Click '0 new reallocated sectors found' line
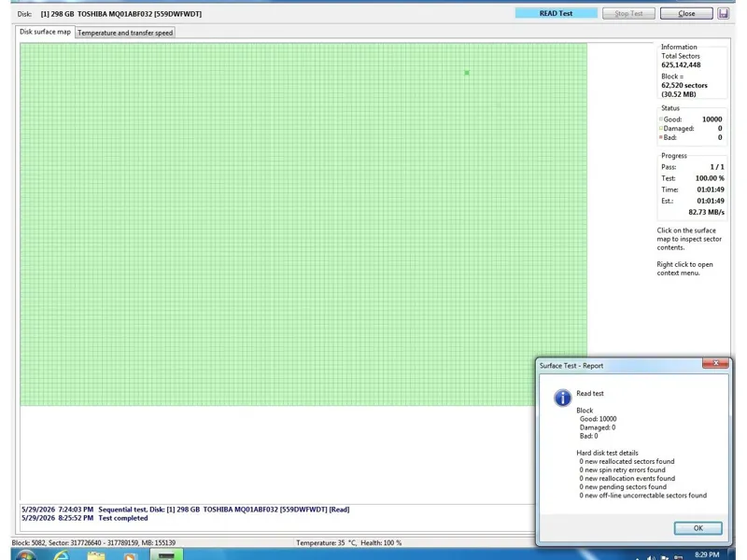 click(627, 461)
